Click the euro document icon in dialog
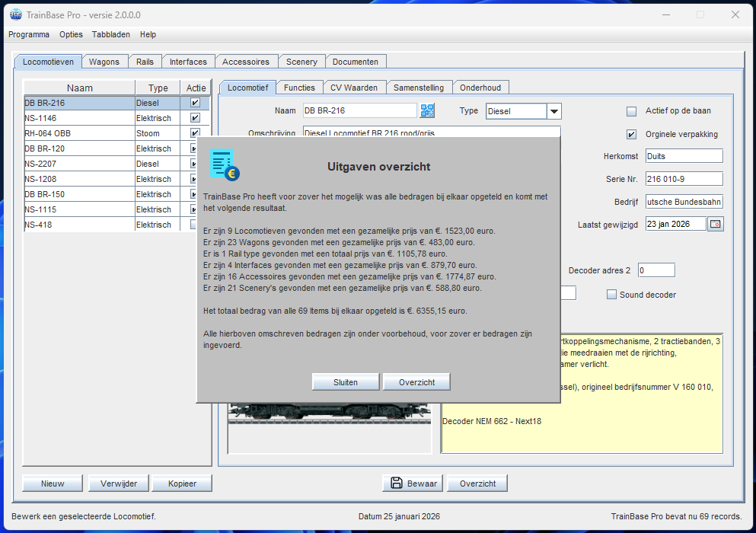 point(224,165)
